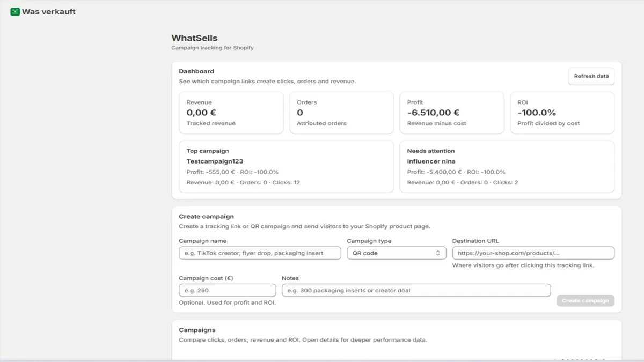Click the Create campaign section heading
Screen dimensions: 644x362
pos(206,217)
